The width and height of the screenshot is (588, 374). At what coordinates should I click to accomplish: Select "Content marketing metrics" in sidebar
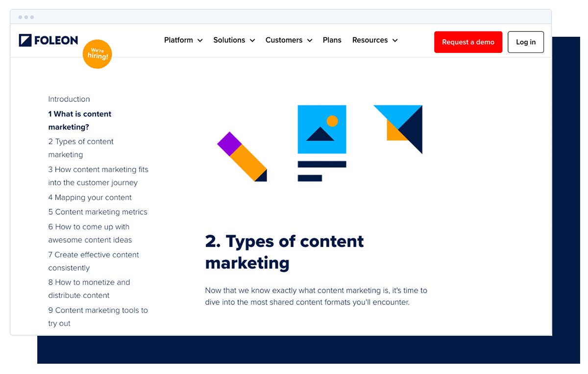(98, 212)
